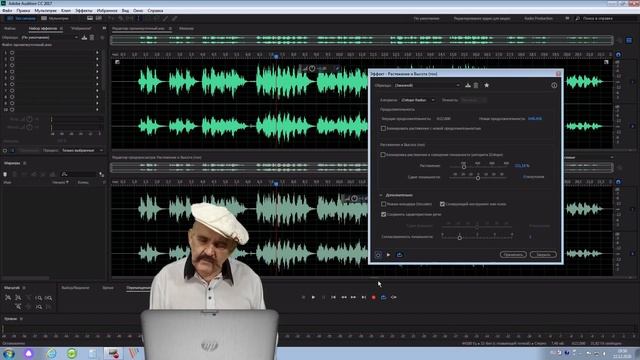
Task: Toggle loop playback in the transport bar
Action: pos(384,297)
